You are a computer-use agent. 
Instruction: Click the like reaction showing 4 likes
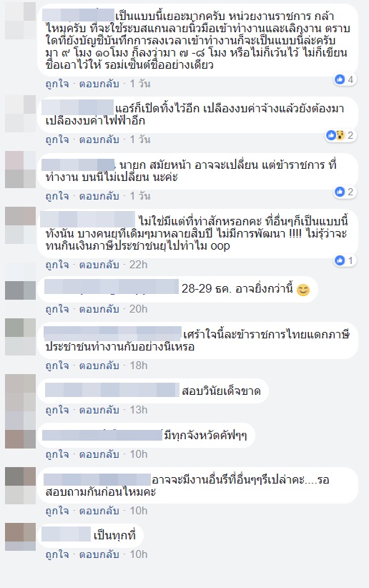pyautogui.click(x=345, y=79)
